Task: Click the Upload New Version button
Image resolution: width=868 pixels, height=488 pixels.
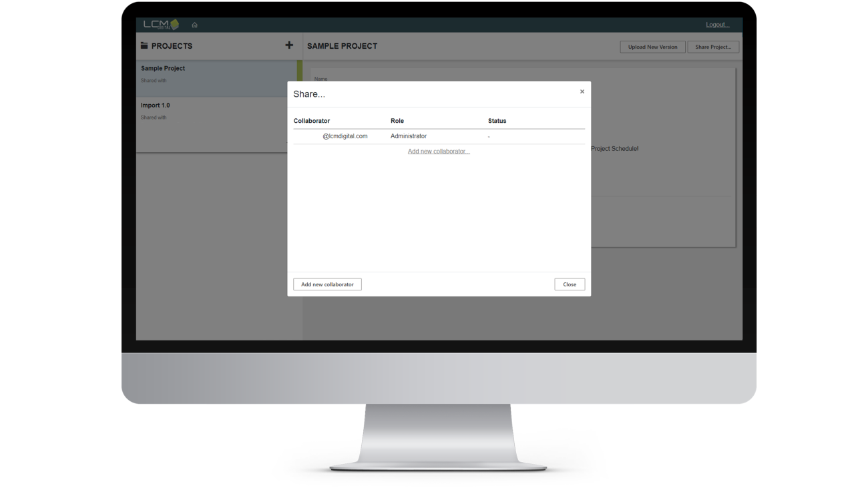Action: (652, 47)
